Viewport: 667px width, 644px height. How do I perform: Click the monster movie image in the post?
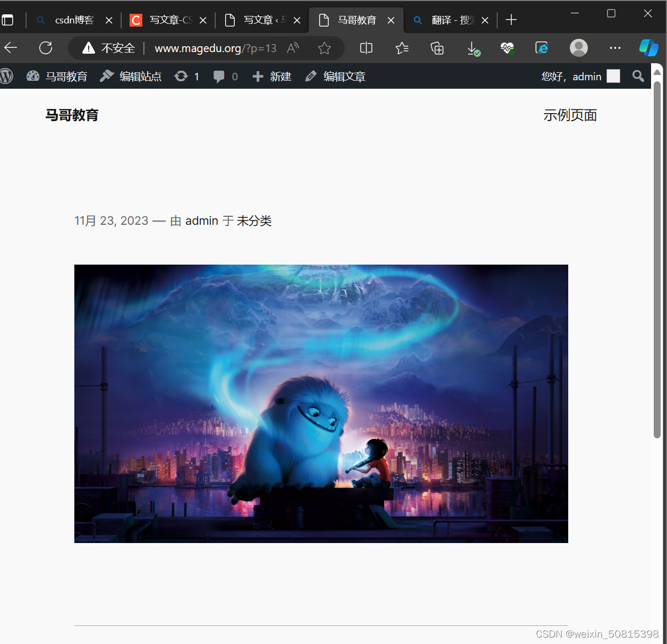(x=321, y=403)
